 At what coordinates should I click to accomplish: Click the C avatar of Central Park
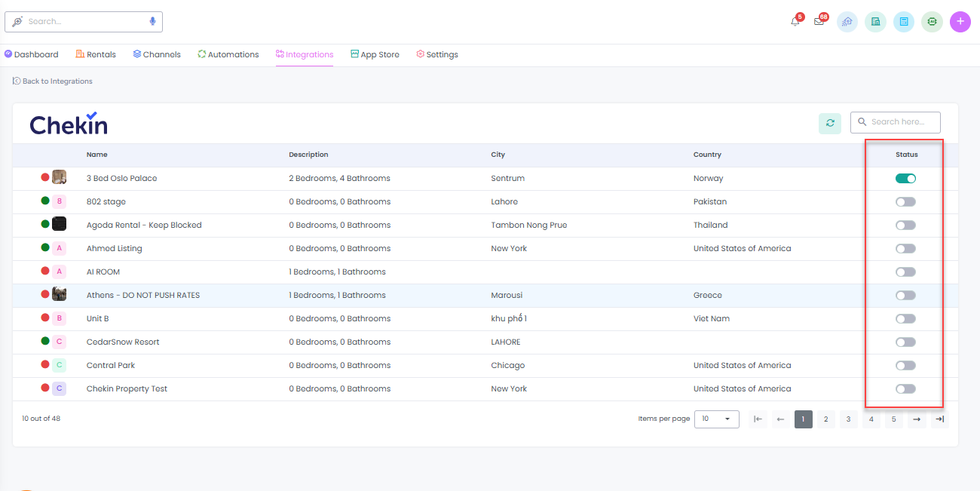[x=59, y=365]
